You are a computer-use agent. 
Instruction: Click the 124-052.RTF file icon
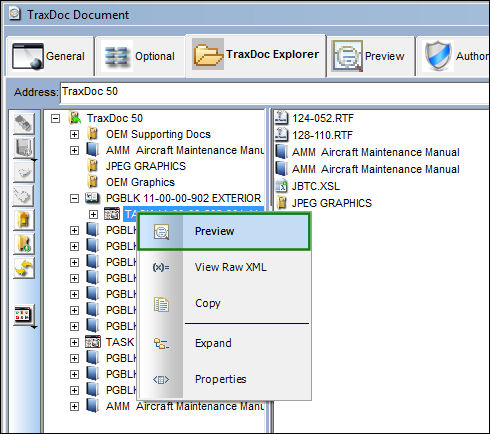pyautogui.click(x=281, y=118)
